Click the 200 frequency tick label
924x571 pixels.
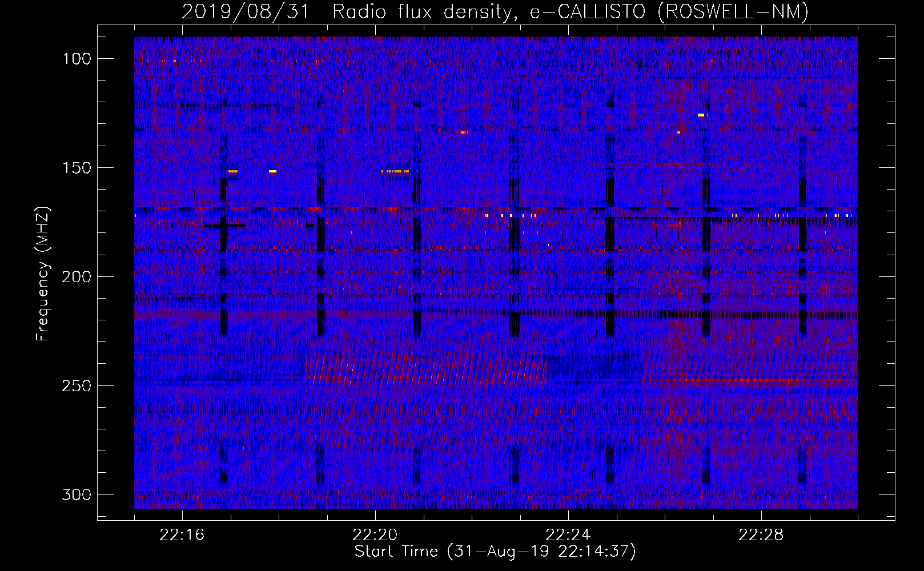(75, 277)
